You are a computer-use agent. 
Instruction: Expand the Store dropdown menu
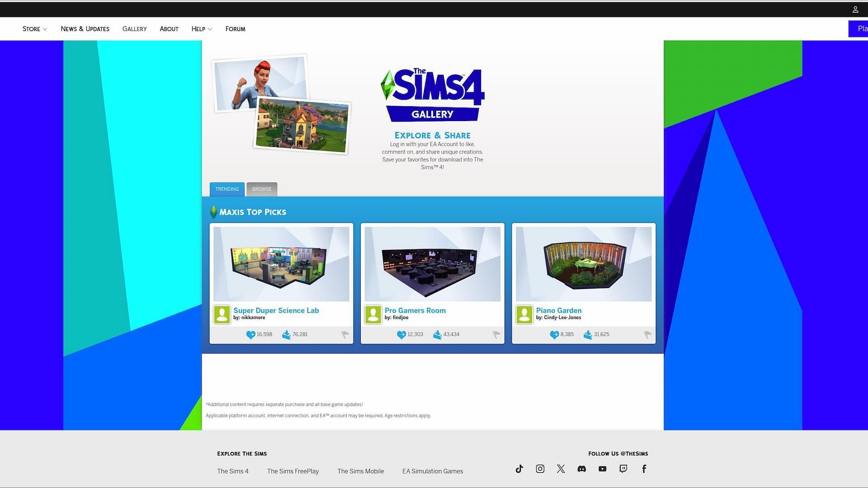coord(35,29)
